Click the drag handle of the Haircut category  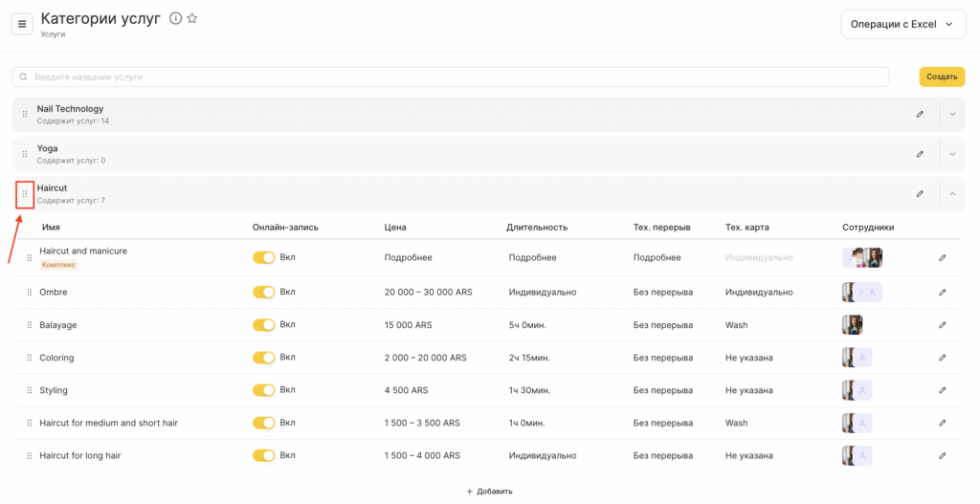[x=25, y=194]
